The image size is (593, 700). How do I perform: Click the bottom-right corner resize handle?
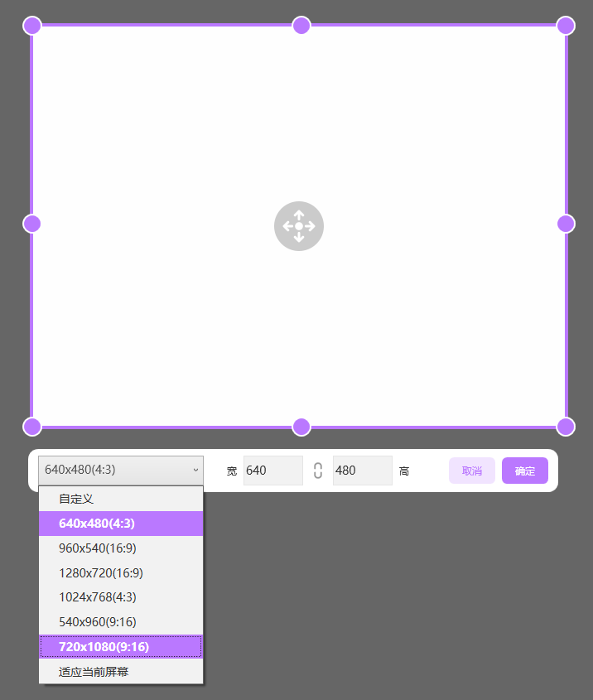click(x=566, y=427)
